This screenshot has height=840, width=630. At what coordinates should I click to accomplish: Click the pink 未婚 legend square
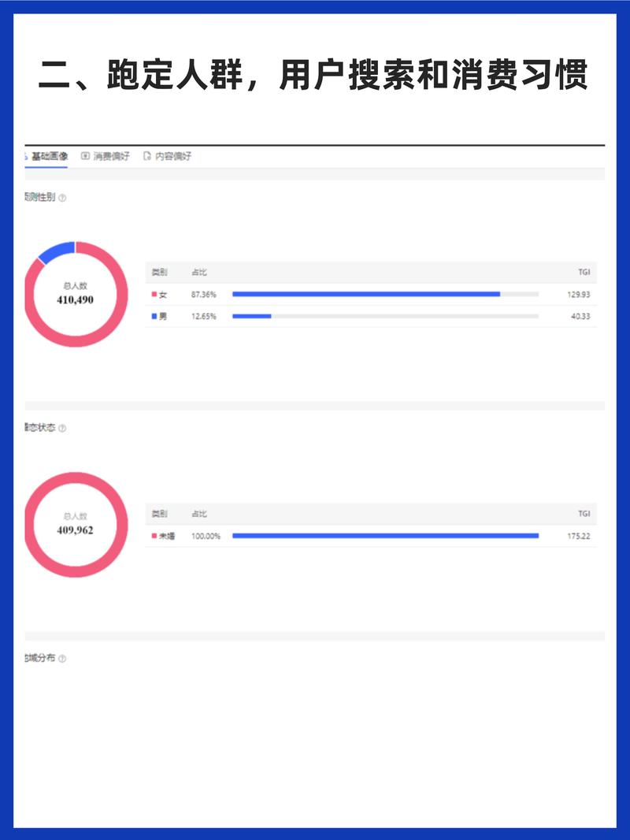pyautogui.click(x=154, y=536)
